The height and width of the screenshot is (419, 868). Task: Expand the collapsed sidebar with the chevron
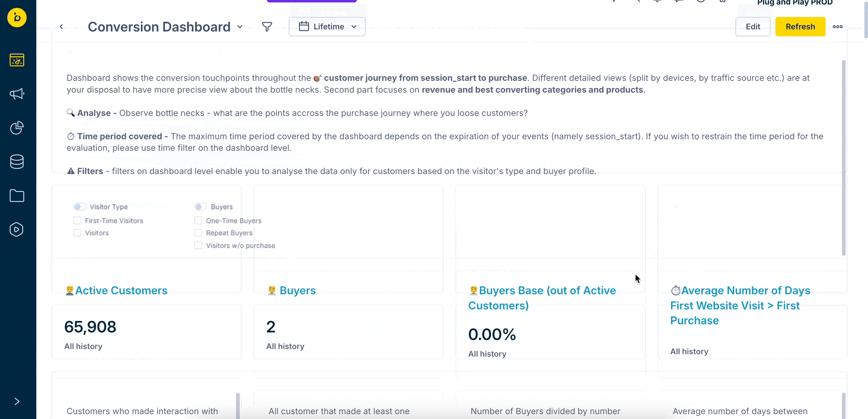tap(17, 401)
